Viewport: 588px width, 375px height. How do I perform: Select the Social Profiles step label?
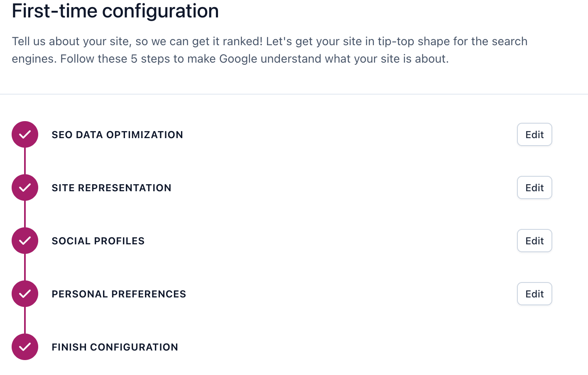click(98, 241)
